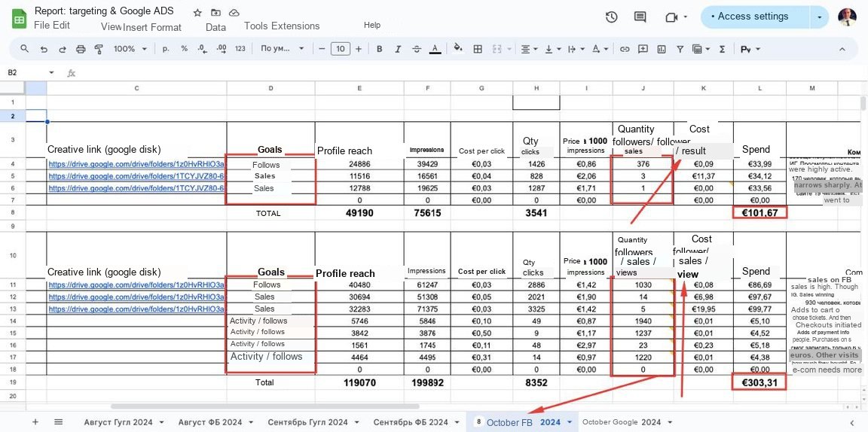Increase the font size with plus

359,49
